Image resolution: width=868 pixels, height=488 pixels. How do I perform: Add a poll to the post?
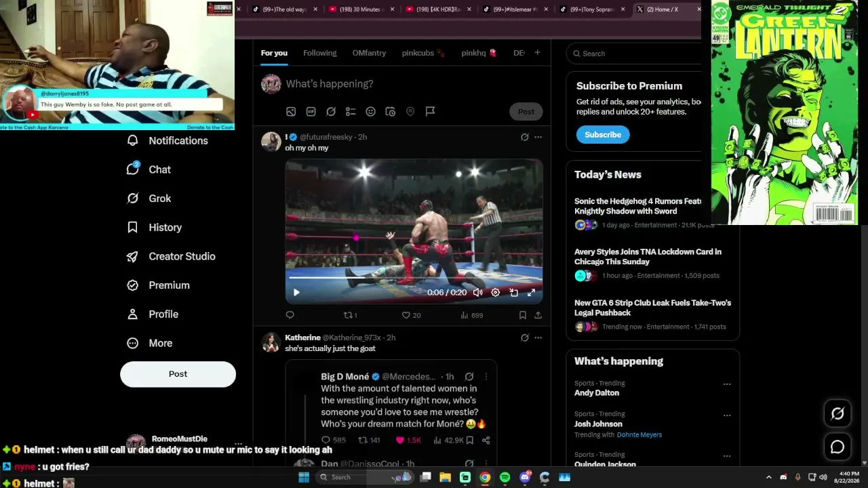pyautogui.click(x=351, y=112)
